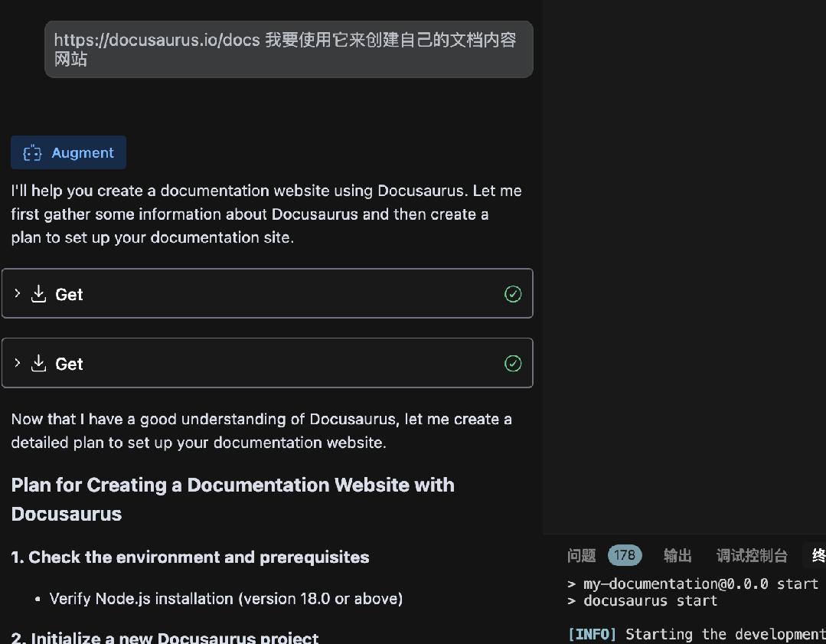The width and height of the screenshot is (826, 644).
Task: Select the user's question message bubble
Action: [x=289, y=50]
